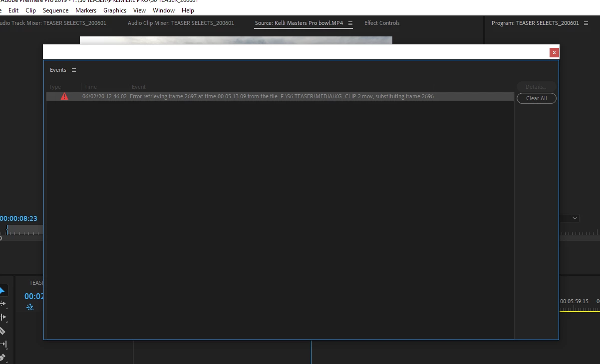Select the error event timestamp 06/02/20 12:46:02

coord(105,96)
